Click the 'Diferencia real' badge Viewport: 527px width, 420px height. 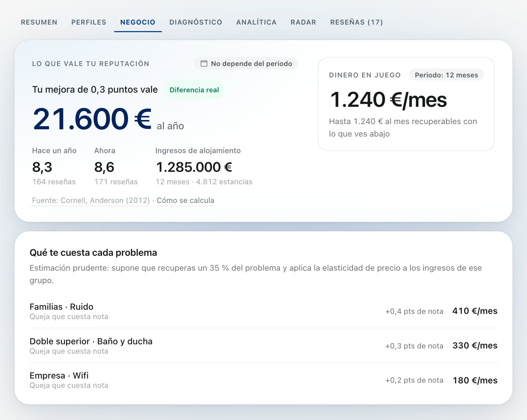point(194,90)
